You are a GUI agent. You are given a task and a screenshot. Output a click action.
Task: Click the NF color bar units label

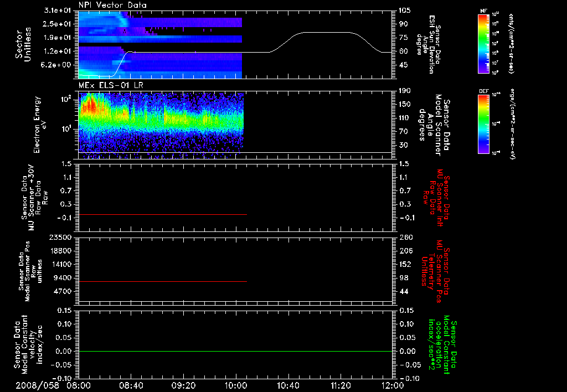click(x=511, y=44)
